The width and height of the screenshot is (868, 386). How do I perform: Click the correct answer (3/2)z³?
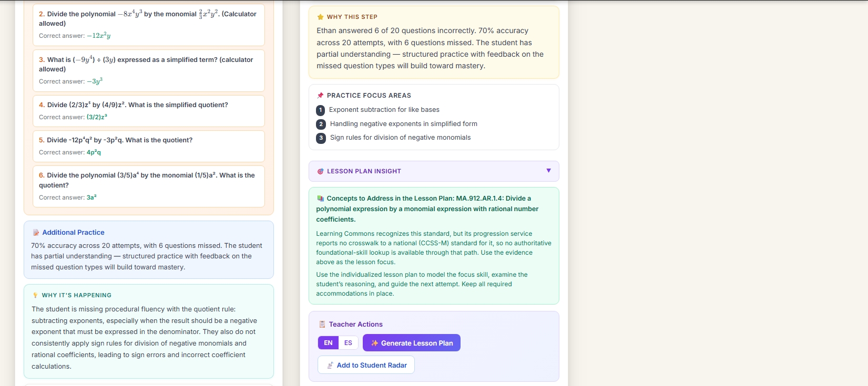point(97,117)
